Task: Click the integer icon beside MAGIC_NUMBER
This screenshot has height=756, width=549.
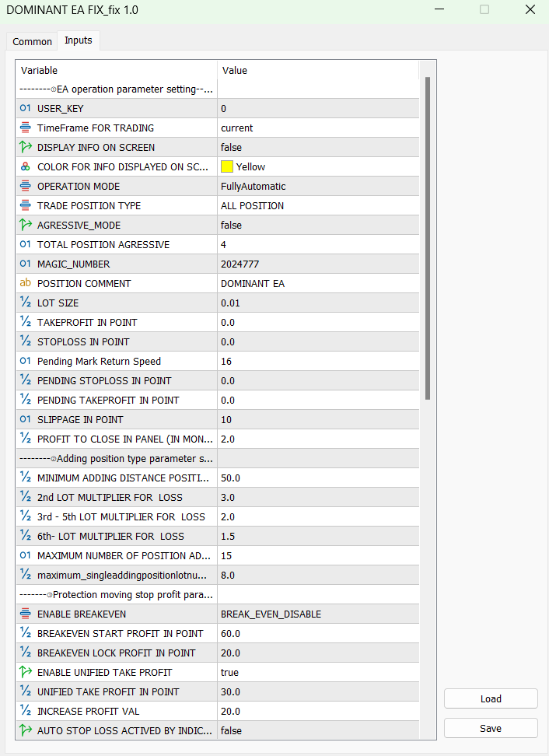Action: point(25,264)
